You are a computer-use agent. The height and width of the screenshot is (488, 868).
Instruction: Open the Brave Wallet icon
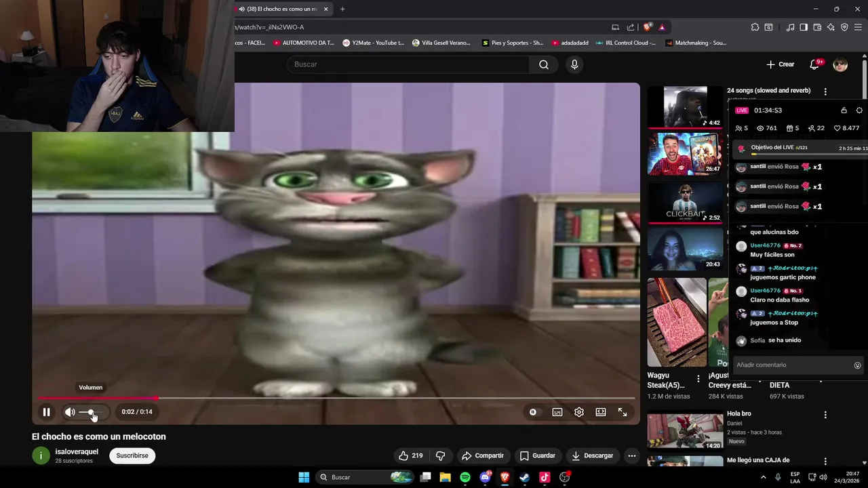[x=817, y=27]
